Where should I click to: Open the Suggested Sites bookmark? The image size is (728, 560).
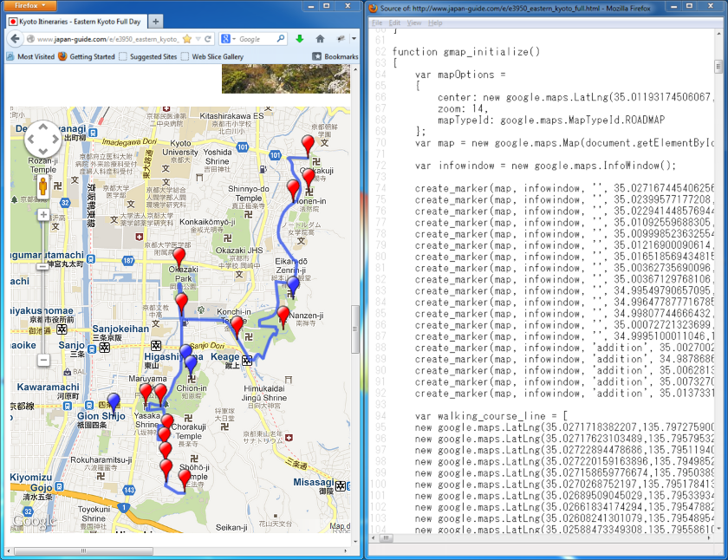(x=148, y=56)
